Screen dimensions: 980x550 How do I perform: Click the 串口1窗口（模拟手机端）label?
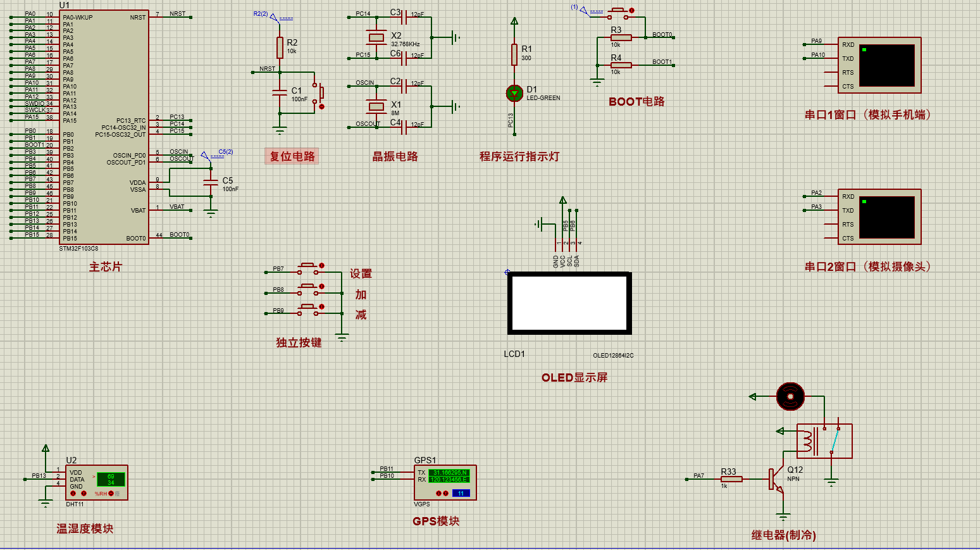(867, 115)
